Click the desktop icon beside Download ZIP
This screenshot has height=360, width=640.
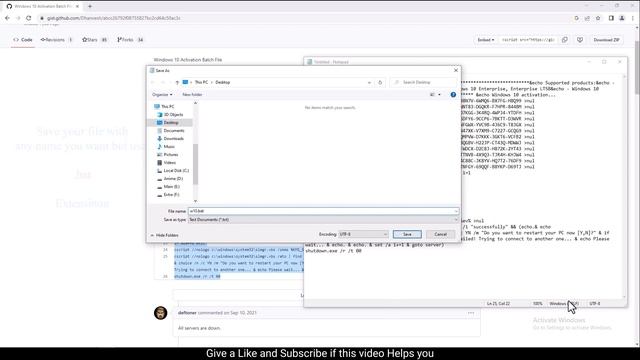pyautogui.click(x=580, y=40)
